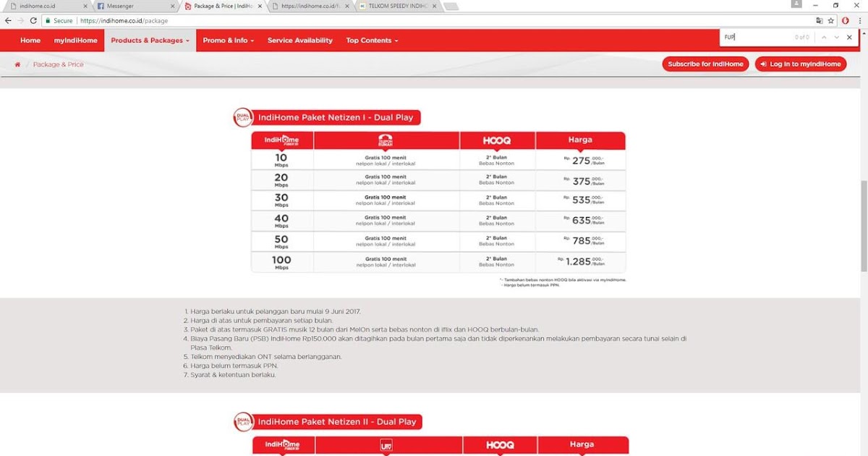This screenshot has height=456, width=868.
Task: Click the translate page icon in address bar
Action: click(819, 20)
